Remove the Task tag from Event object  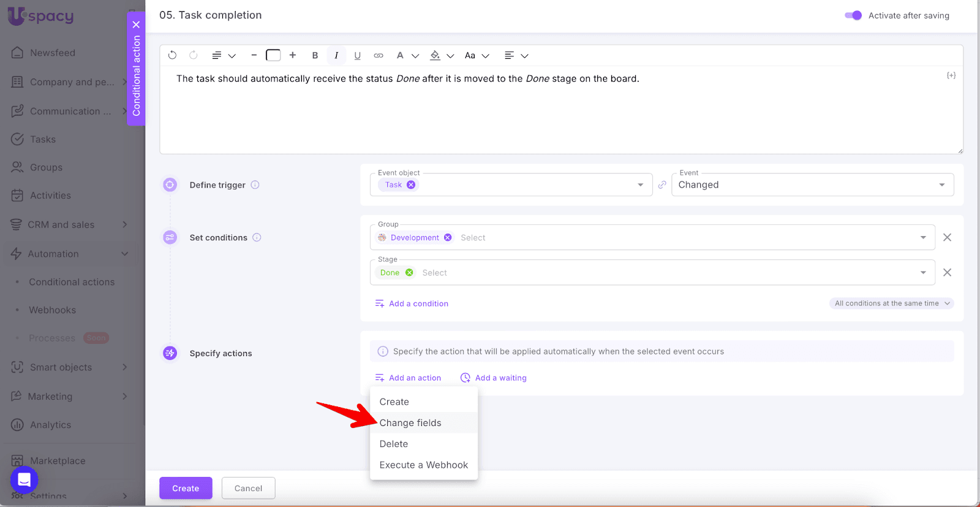[411, 185]
